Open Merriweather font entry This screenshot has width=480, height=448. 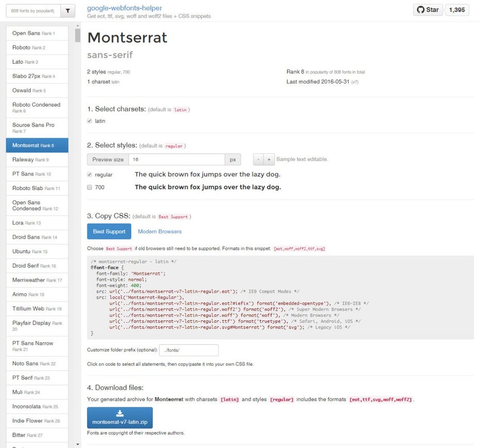coord(37,280)
